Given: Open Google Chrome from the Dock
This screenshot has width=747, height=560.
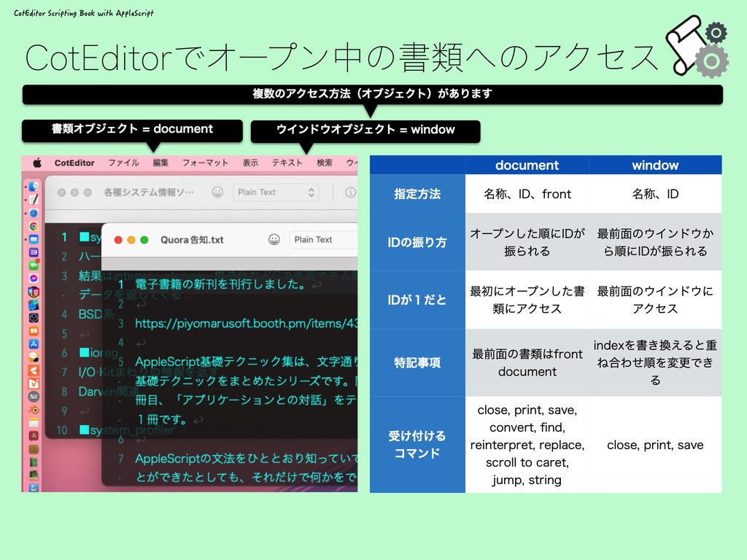Looking at the screenshot, I should pos(32,227).
